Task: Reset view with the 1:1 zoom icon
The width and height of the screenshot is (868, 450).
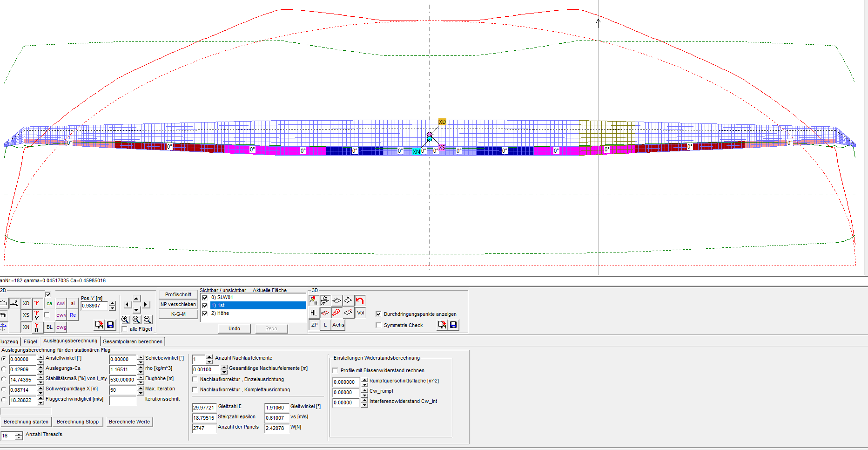Action: tap(136, 320)
